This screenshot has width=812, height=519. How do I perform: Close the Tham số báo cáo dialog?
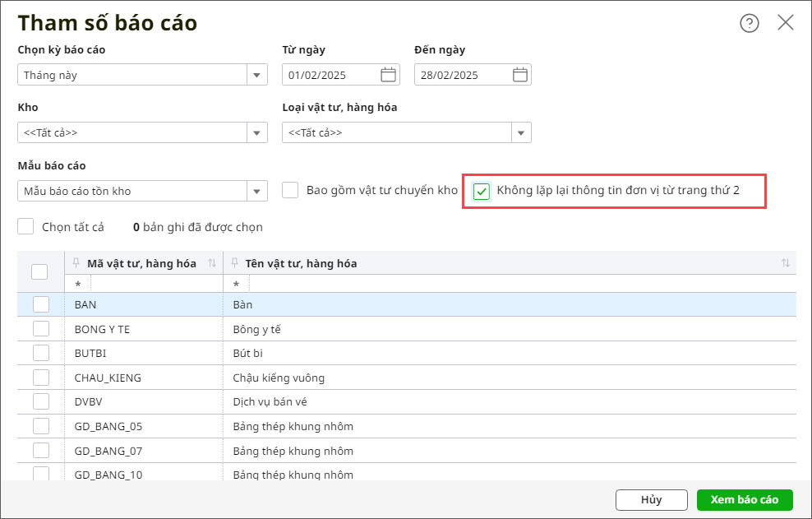786,23
